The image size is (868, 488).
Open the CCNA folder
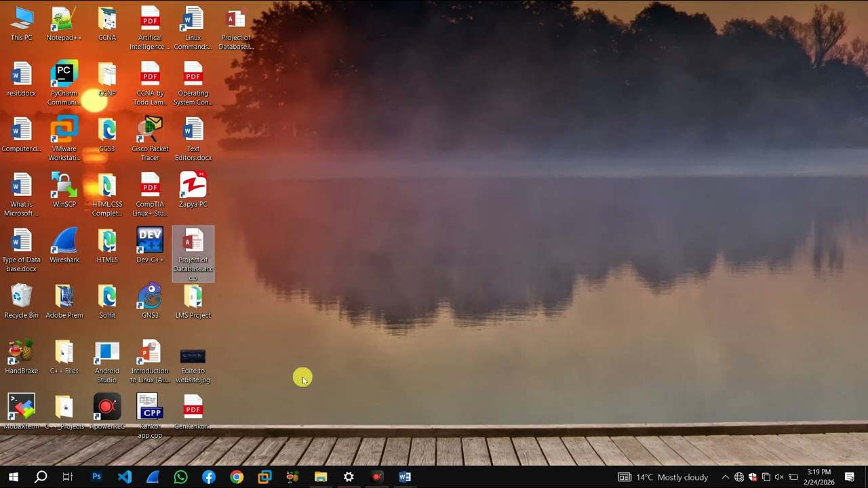coord(107,24)
